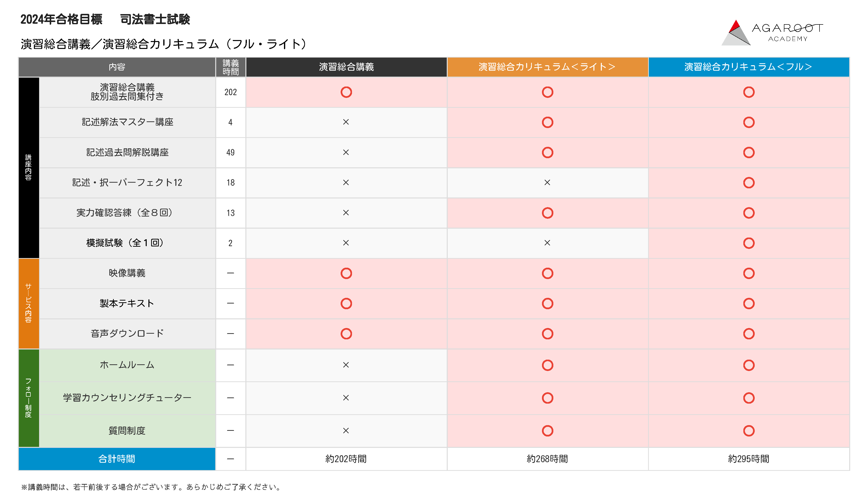Click the 製本テキスト row label

(x=127, y=304)
